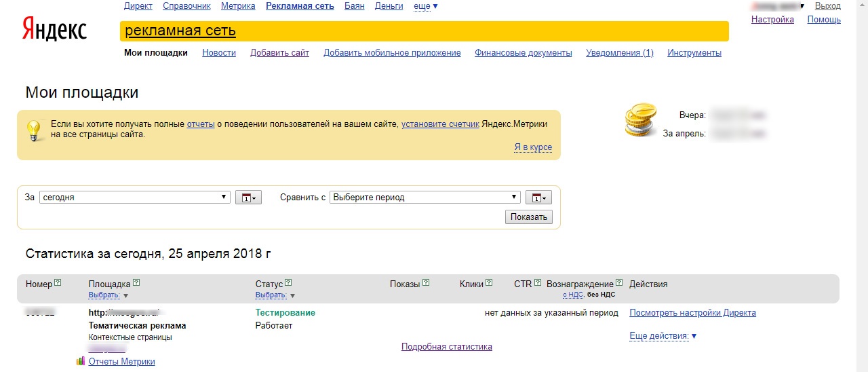Viewport: 868px width, 372px height.
Task: Open 'Посмотреть настройки Директа' link
Action: (x=692, y=313)
